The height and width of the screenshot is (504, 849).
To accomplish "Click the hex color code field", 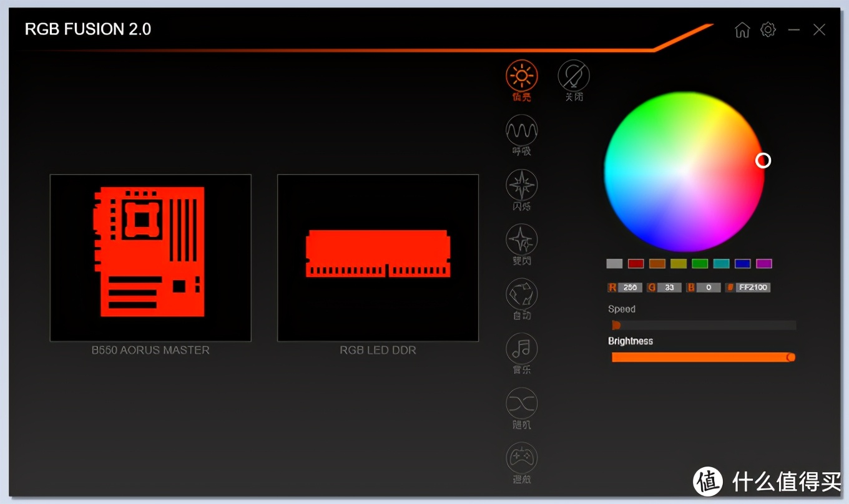I will (753, 288).
